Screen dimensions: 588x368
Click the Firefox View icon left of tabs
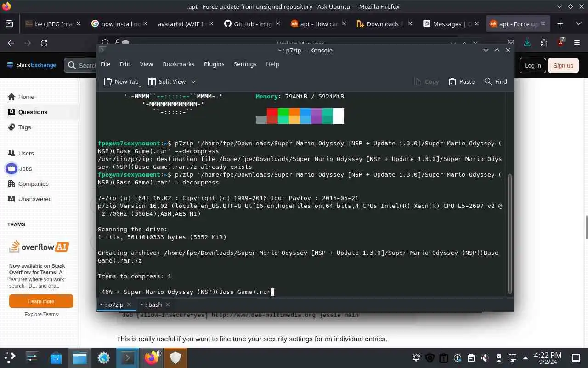click(9, 23)
